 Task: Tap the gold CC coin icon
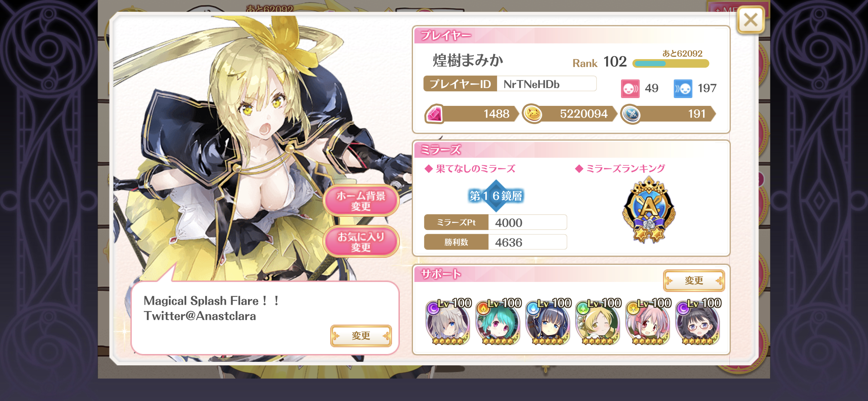(x=533, y=114)
